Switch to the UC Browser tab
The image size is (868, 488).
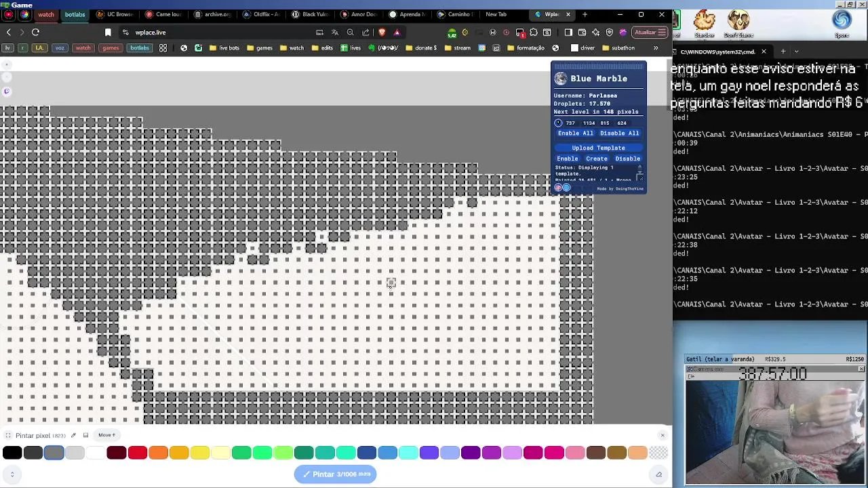[x=115, y=14]
